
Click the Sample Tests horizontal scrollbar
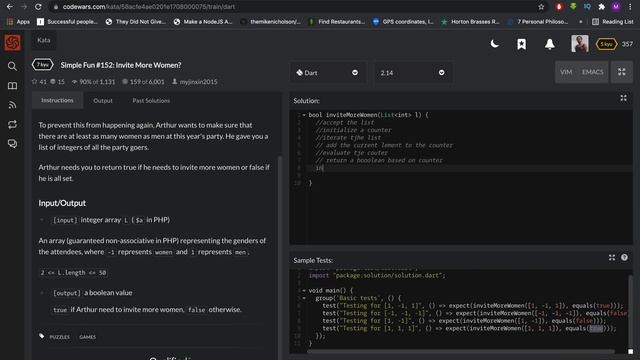tap(460, 351)
